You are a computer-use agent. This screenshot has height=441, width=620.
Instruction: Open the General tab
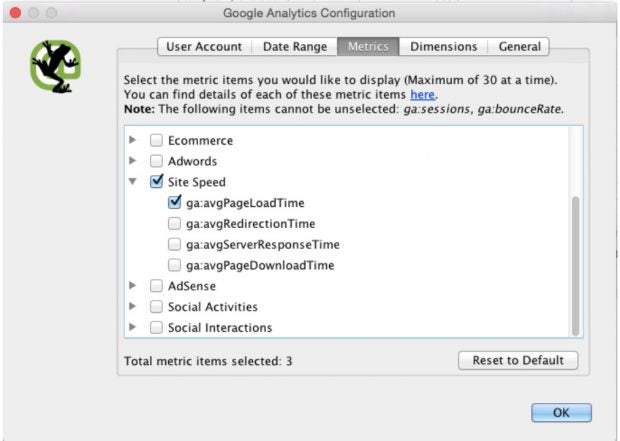pyautogui.click(x=519, y=47)
